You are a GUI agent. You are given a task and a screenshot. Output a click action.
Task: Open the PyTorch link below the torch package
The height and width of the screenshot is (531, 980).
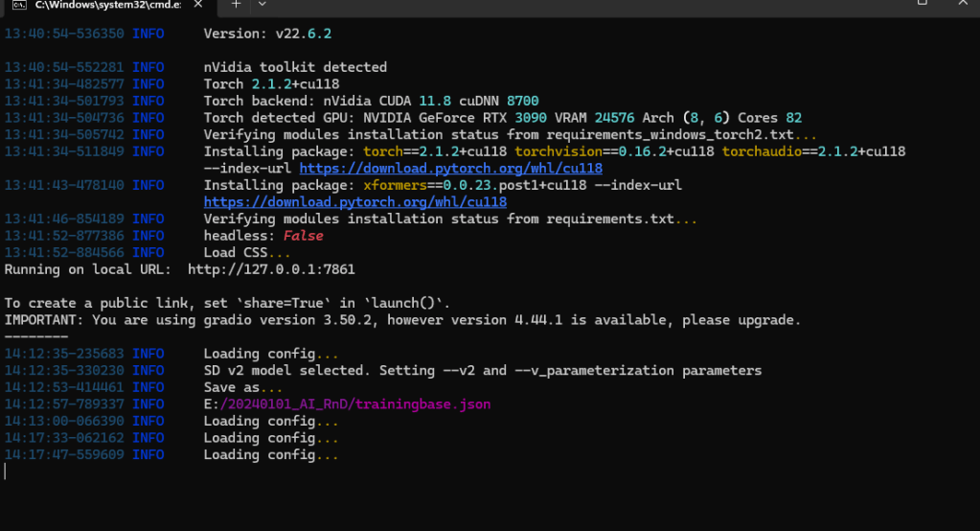(x=403, y=169)
